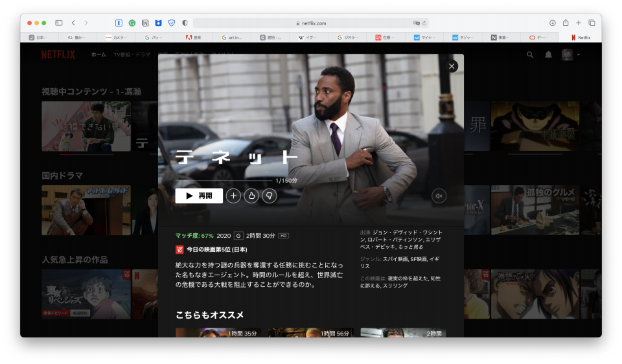Image resolution: width=622 pixels, height=364 pixels.
Task: Show Safari downloads
Action: 553,23
